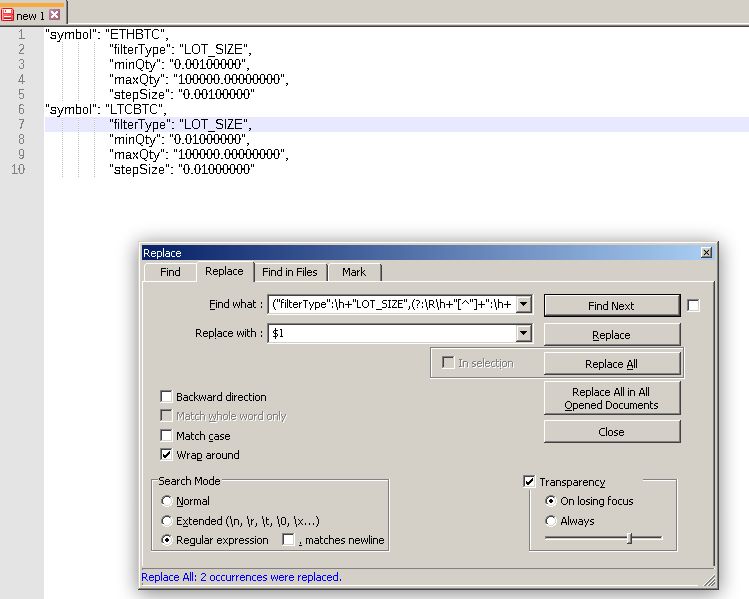
Task: Uncheck Wrap around option
Action: click(x=166, y=455)
